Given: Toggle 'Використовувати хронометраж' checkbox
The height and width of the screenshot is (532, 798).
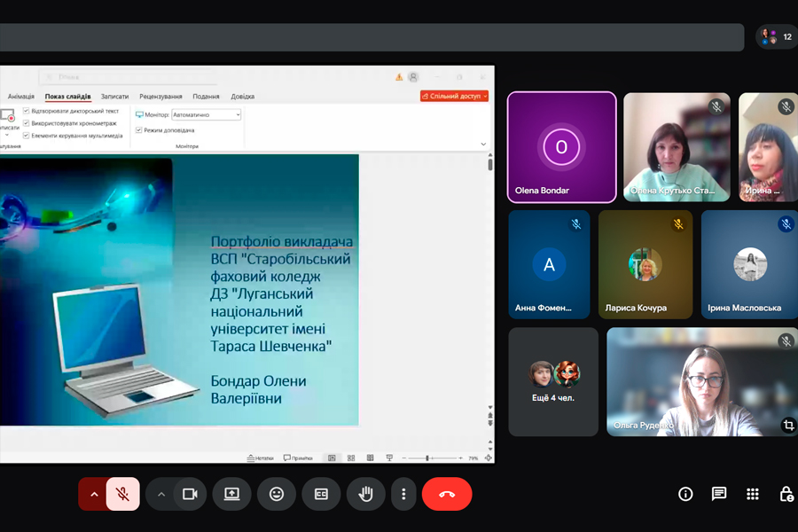Looking at the screenshot, I should (27, 123).
